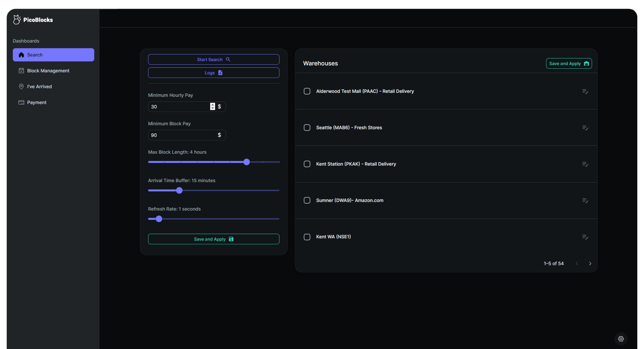Click the PicoBlocks cat logo icon

17,20
